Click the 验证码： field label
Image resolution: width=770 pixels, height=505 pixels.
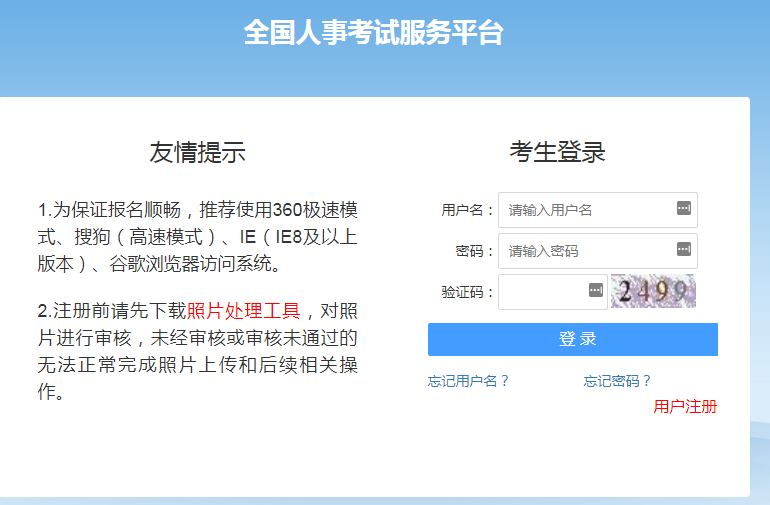468,292
